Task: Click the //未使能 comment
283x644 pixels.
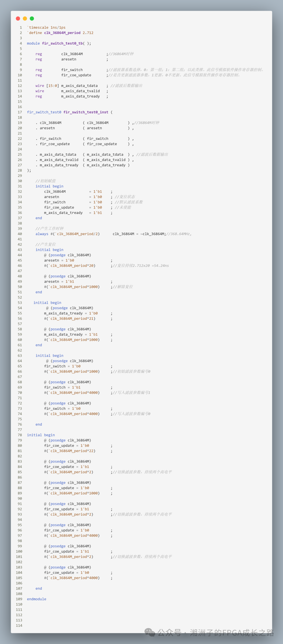Action: pos(123,207)
